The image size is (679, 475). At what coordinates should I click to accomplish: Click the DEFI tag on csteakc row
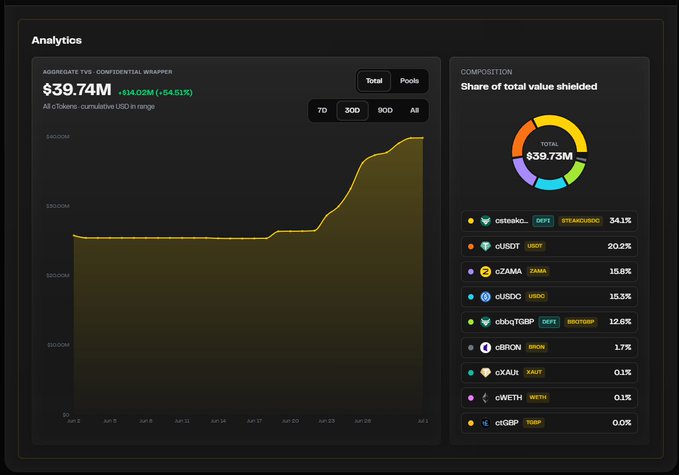coord(543,221)
